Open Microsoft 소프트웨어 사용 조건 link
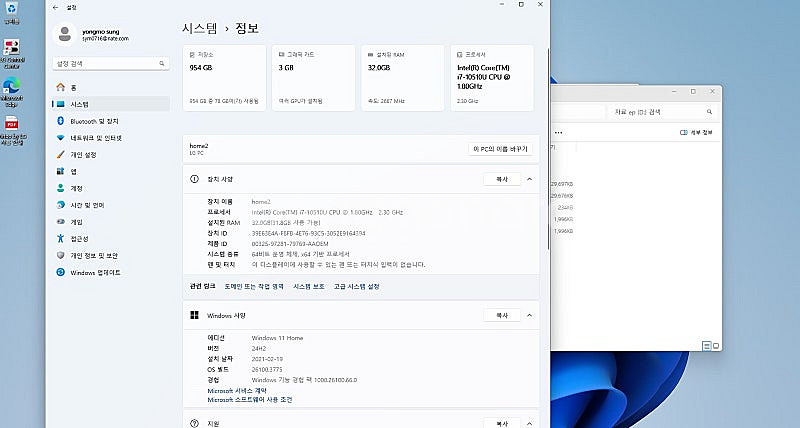The image size is (800, 428). [x=250, y=400]
